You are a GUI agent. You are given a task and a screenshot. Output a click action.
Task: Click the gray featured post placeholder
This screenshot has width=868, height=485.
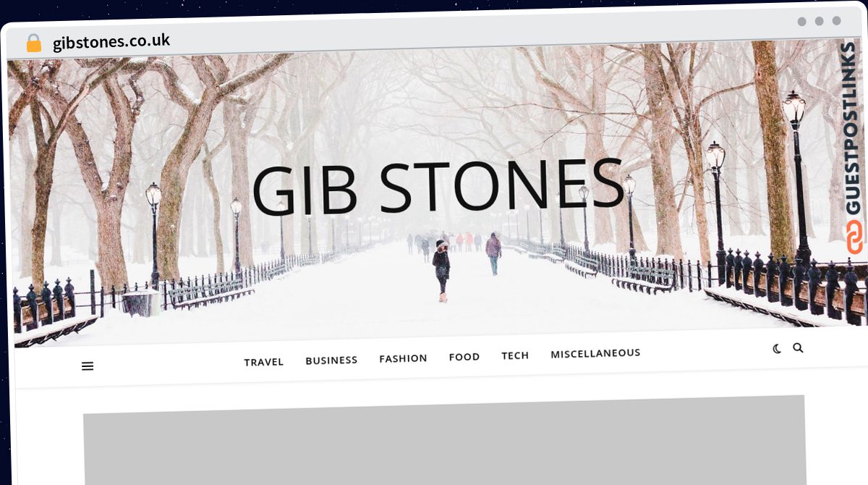(x=444, y=440)
